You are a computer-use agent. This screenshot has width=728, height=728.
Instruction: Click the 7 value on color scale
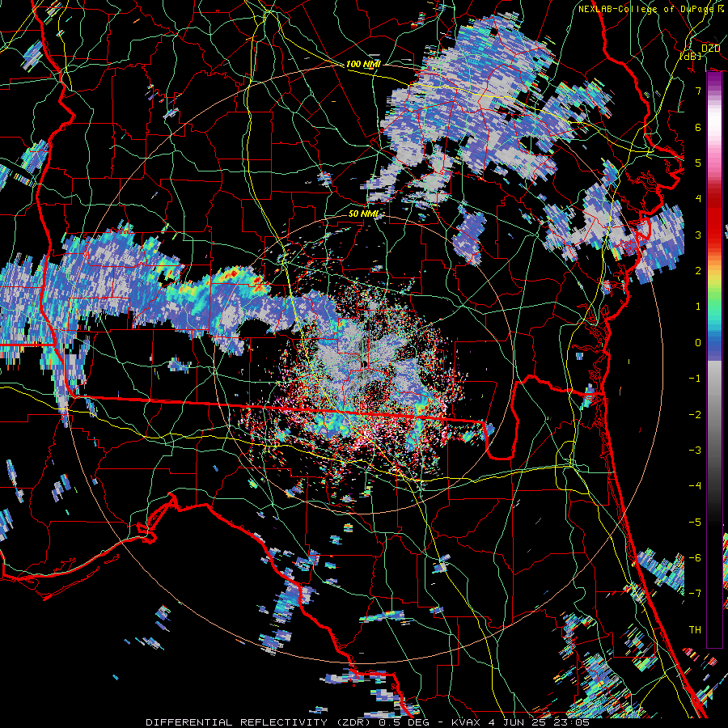[x=698, y=91]
